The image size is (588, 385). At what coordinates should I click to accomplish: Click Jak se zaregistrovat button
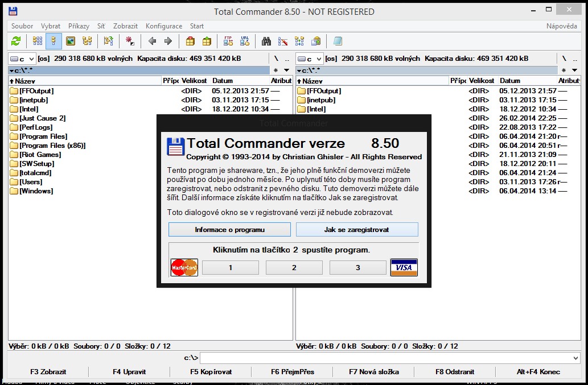coord(357,230)
